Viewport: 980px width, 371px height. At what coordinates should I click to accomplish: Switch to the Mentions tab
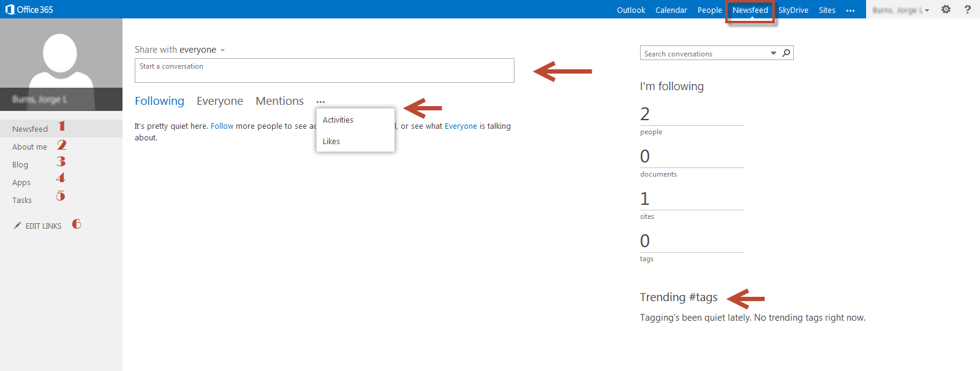tap(279, 101)
